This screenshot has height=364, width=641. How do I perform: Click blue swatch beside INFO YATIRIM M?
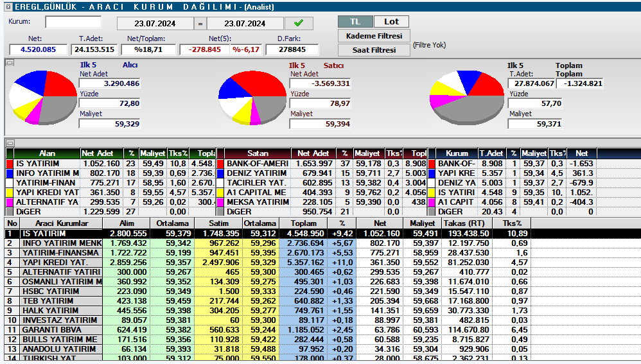(x=10, y=173)
